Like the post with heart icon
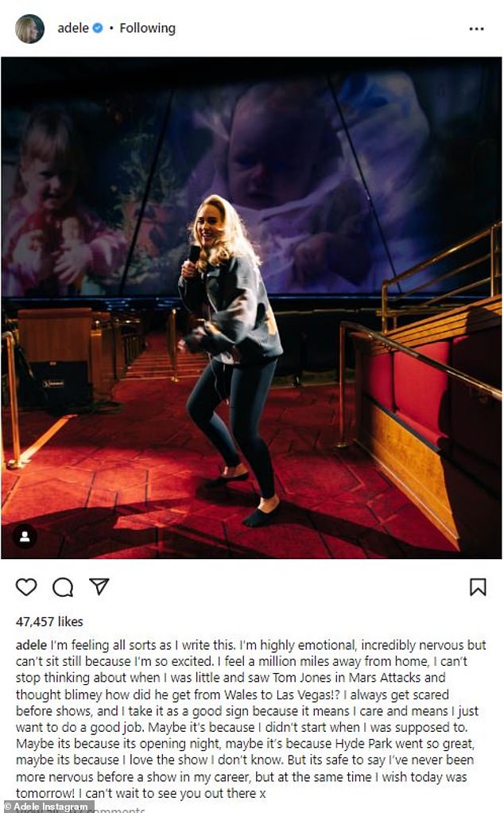 click(26, 587)
